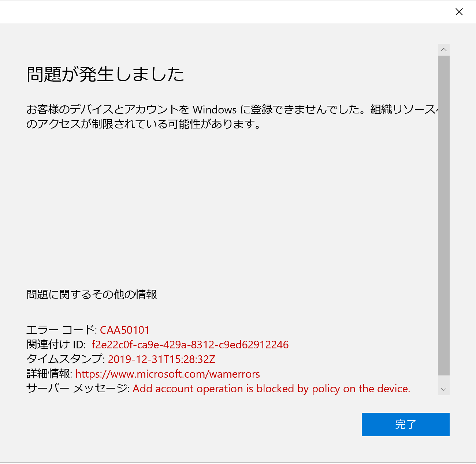This screenshot has width=476, height=464.
Task: Click the heading 問題が発生しました
Action: [x=105, y=74]
